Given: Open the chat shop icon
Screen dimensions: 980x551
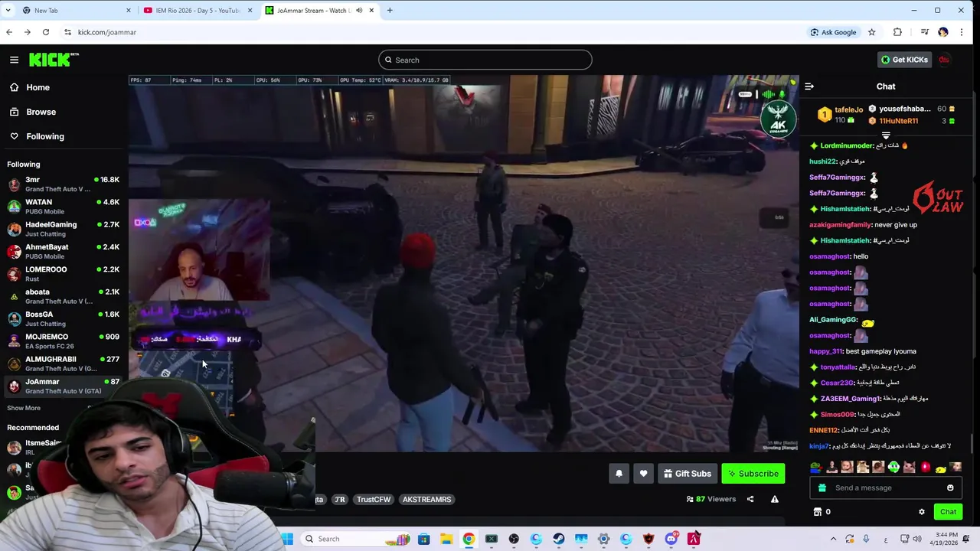Looking at the screenshot, I should [x=817, y=512].
